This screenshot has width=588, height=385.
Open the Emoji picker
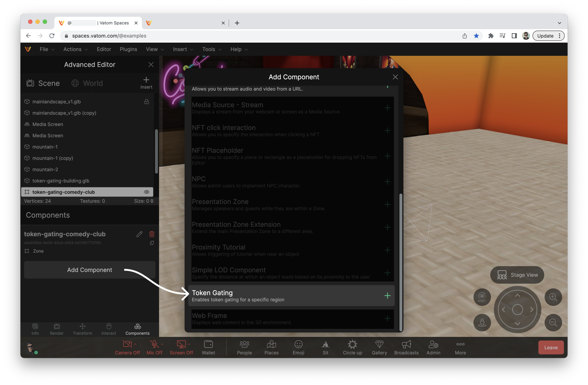298,347
